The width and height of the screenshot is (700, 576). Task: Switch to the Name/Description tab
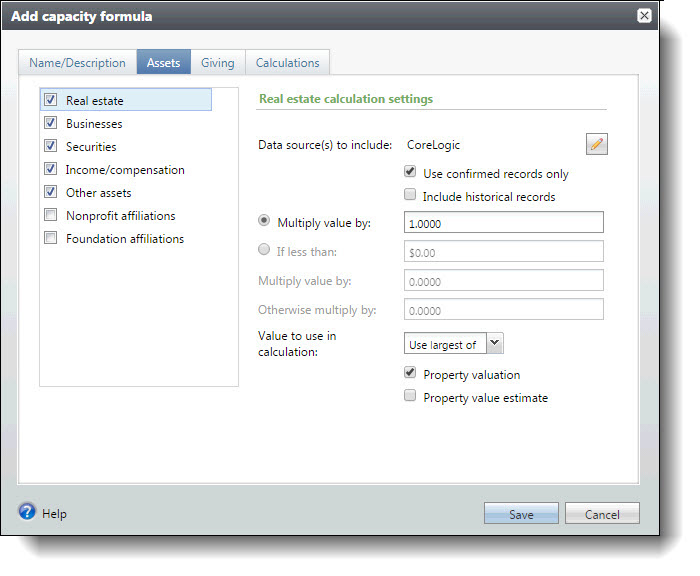point(78,63)
